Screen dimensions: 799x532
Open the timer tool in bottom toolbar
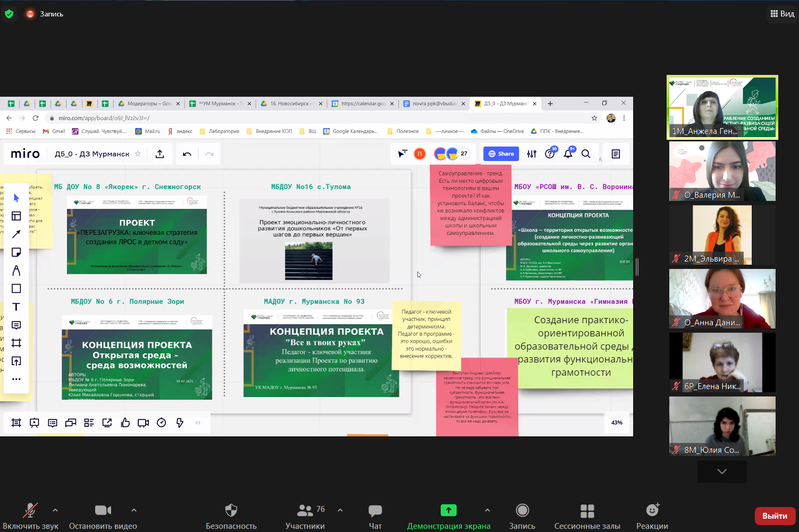click(x=162, y=423)
